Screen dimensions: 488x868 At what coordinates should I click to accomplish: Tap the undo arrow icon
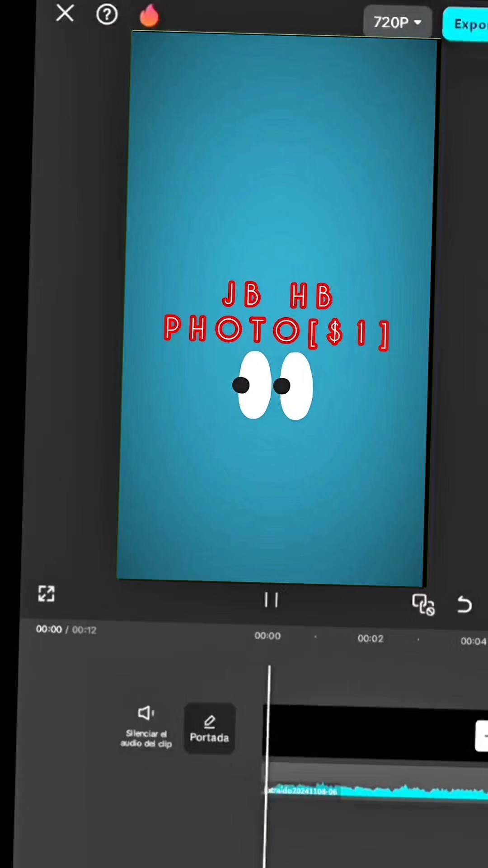[x=464, y=604]
